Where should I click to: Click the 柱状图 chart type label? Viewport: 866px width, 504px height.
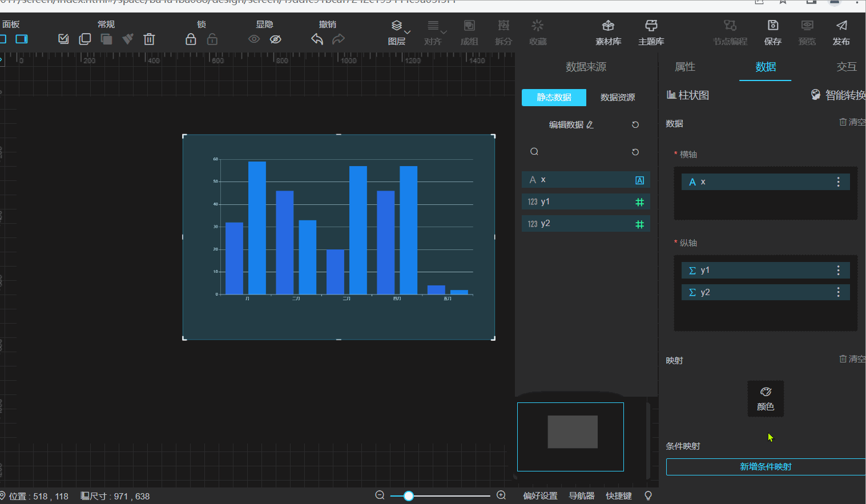pos(688,95)
